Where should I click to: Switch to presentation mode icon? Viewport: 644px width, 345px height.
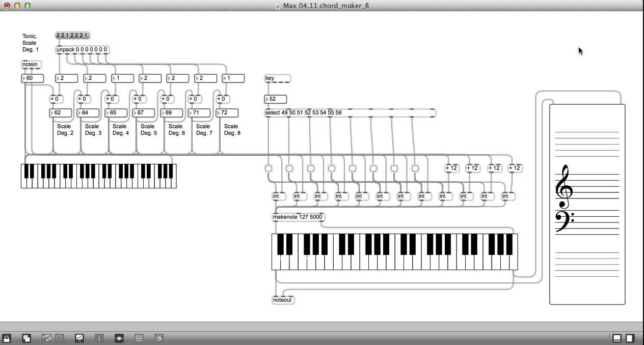[79, 338]
